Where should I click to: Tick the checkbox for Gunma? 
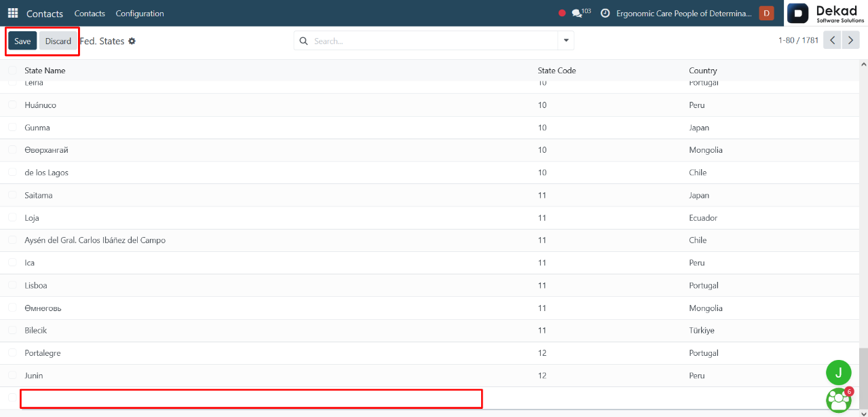pos(12,127)
